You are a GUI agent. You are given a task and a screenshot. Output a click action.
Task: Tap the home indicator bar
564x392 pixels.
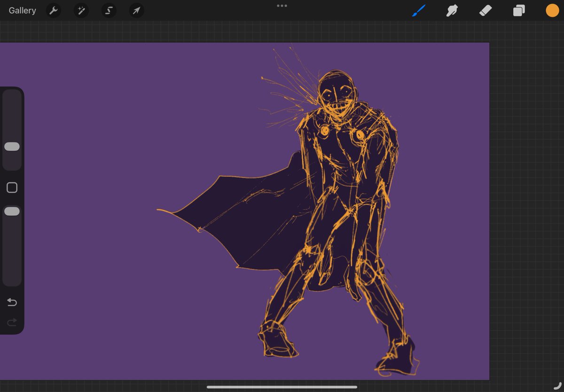282,387
